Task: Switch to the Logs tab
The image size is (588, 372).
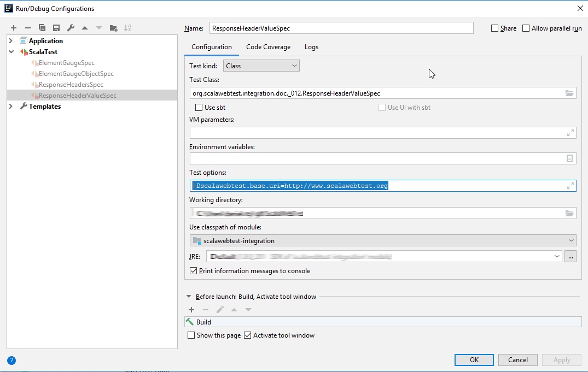Action: pyautogui.click(x=311, y=47)
